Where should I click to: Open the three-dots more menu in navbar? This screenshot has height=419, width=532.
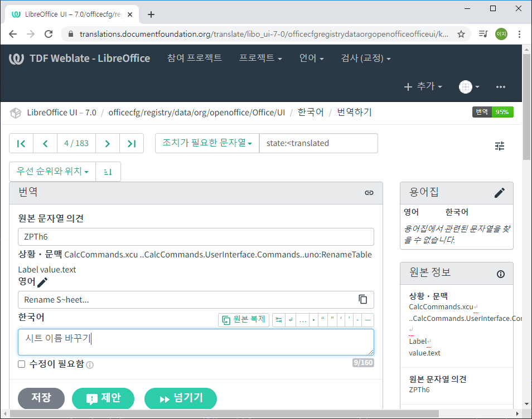pyautogui.click(x=500, y=87)
